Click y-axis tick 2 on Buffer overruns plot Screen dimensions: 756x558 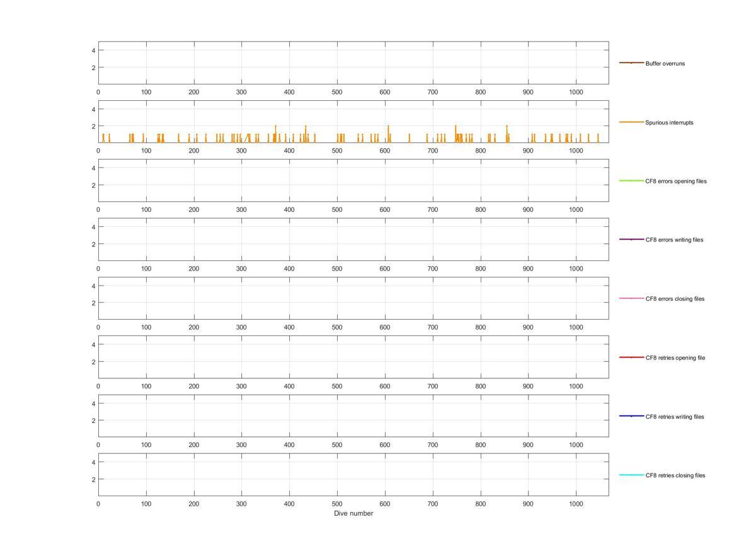pos(93,67)
